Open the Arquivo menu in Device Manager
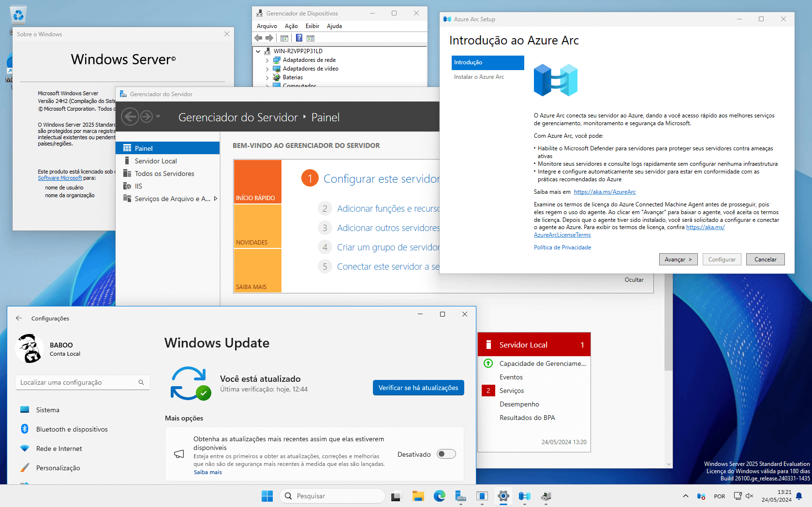 pyautogui.click(x=267, y=26)
